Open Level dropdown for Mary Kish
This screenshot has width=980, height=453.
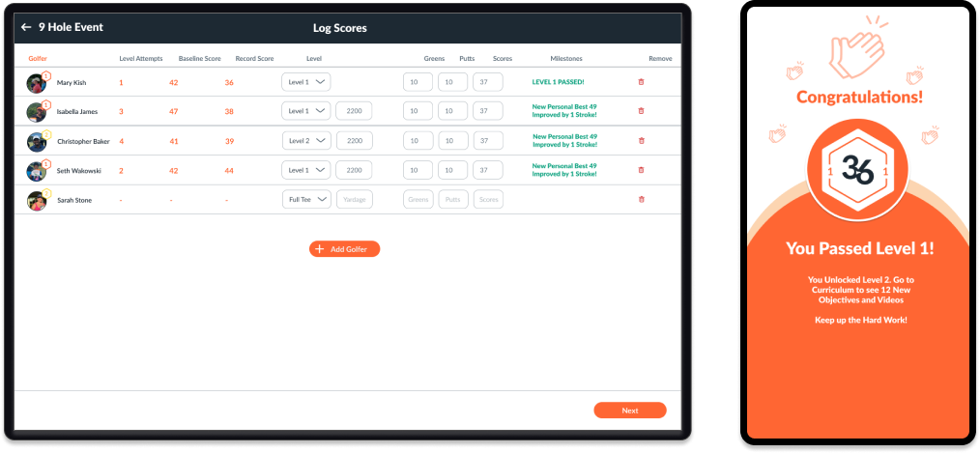tap(306, 82)
